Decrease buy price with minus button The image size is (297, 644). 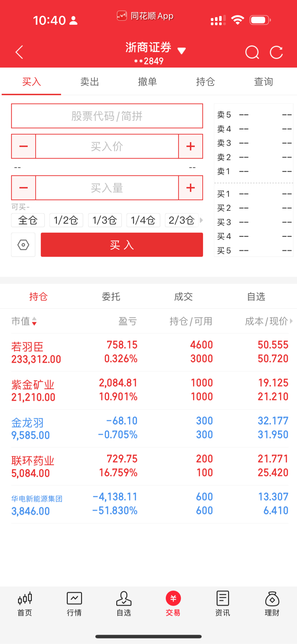tap(24, 146)
